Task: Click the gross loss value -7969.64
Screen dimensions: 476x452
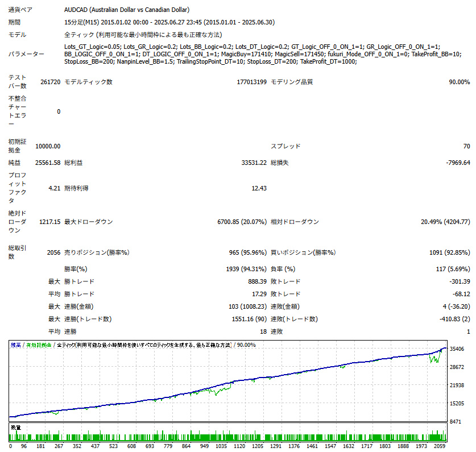Action: click(x=458, y=163)
